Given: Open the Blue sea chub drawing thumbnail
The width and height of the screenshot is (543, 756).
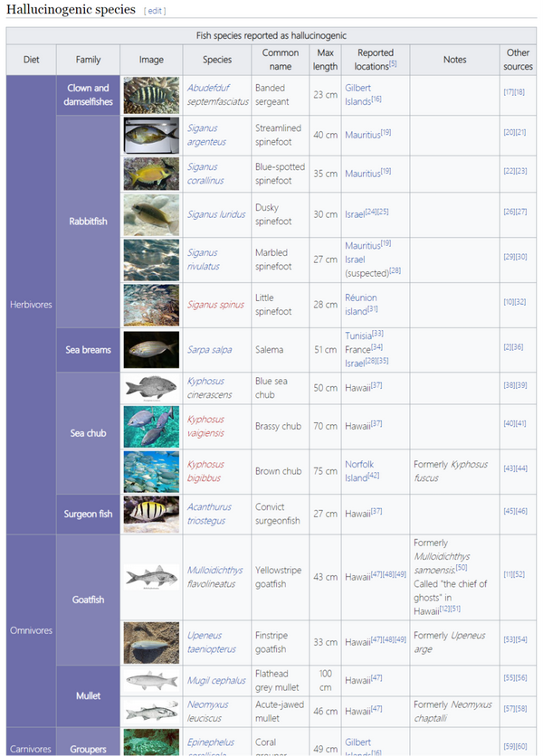Looking at the screenshot, I should coord(151,388).
